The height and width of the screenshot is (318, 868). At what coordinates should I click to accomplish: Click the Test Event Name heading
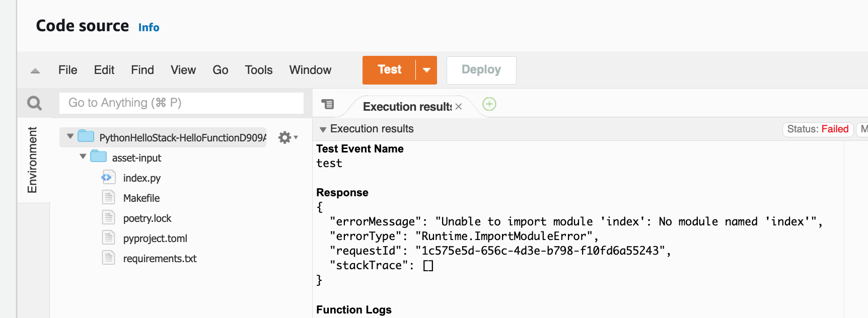tap(360, 149)
